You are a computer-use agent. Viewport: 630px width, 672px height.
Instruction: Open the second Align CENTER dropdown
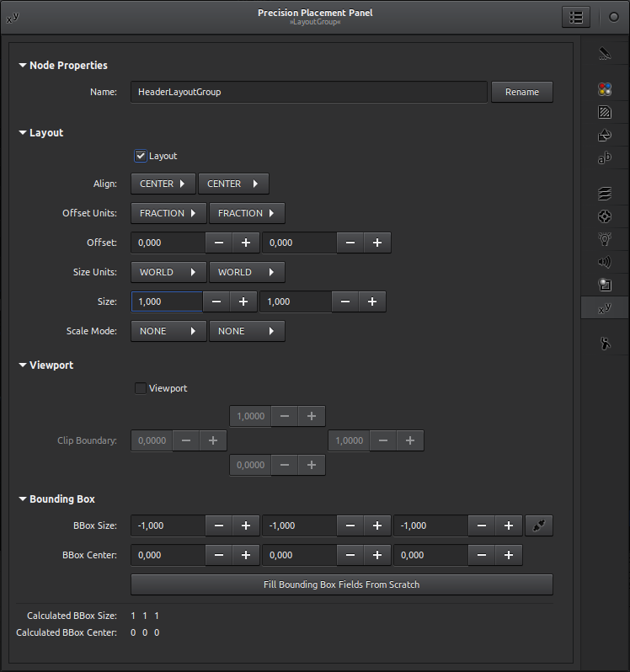click(233, 184)
